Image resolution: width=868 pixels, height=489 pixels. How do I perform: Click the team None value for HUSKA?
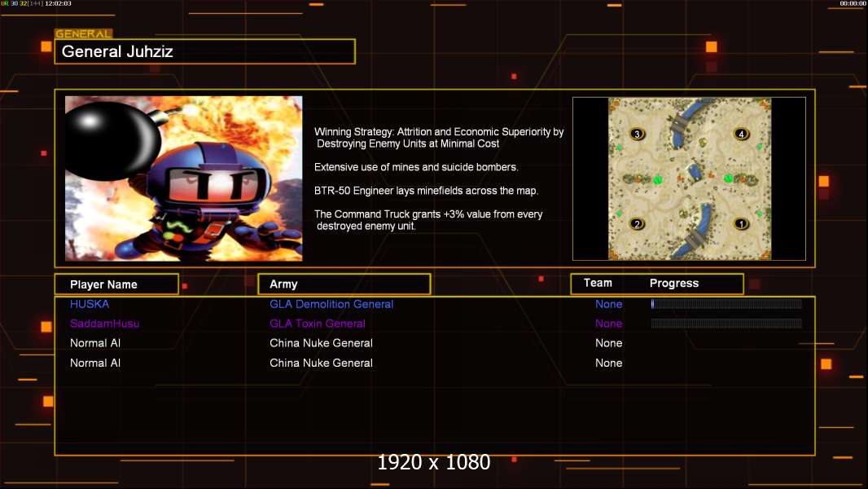click(x=609, y=304)
